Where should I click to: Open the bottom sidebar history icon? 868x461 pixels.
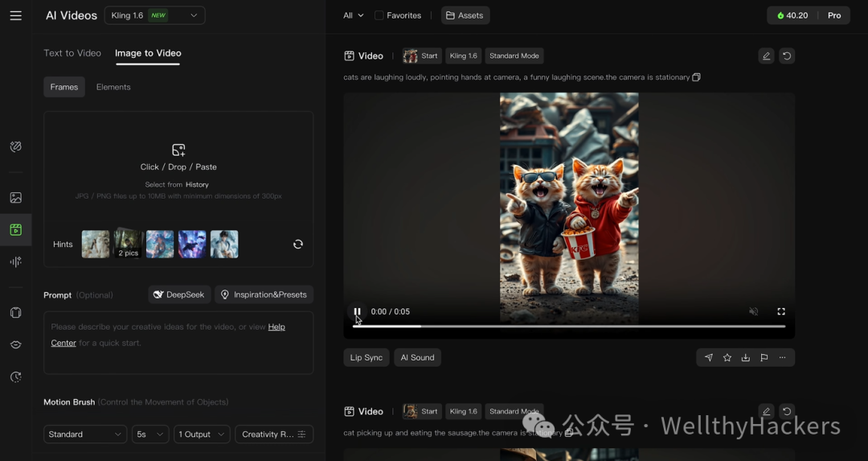(x=15, y=377)
